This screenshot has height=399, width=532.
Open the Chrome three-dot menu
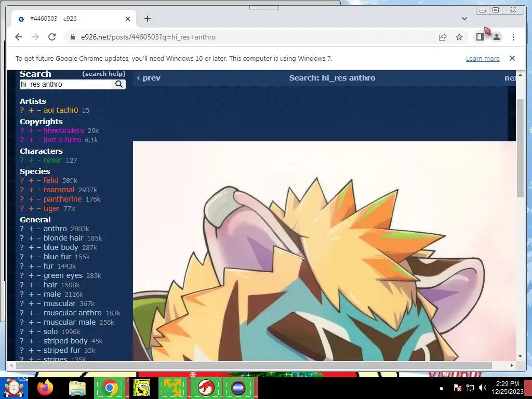(x=513, y=37)
